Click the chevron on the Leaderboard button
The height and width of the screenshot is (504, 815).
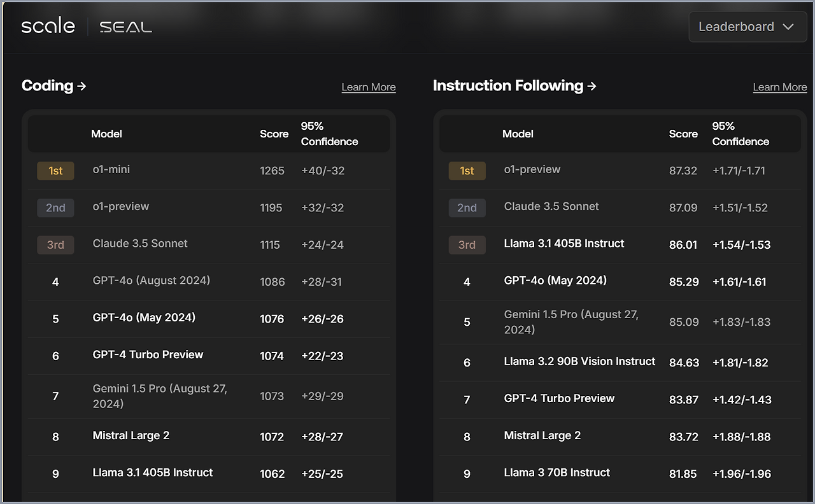coord(789,27)
